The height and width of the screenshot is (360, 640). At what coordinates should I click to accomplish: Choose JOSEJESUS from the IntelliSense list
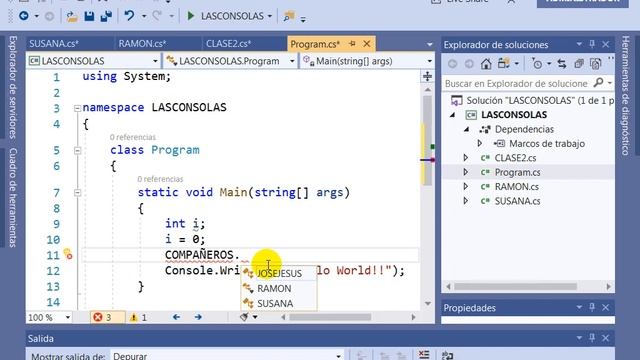(279, 273)
